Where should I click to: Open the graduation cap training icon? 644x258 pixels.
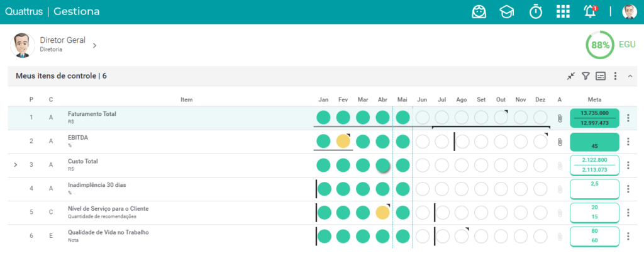pyautogui.click(x=506, y=12)
